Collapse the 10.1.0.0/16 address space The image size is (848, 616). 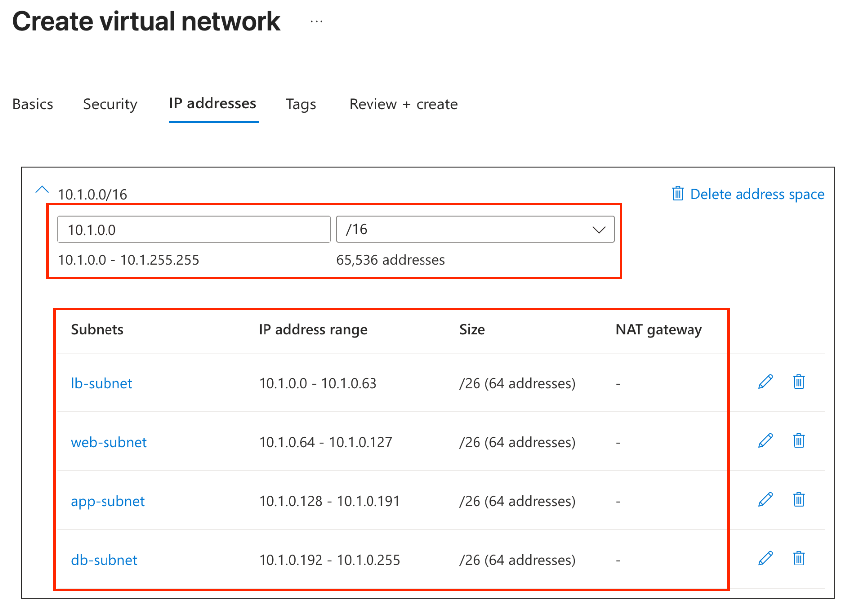coord(42,190)
